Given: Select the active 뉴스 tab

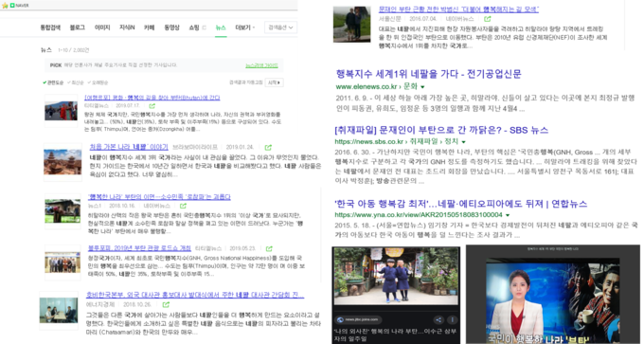Looking at the screenshot, I should pos(221,27).
